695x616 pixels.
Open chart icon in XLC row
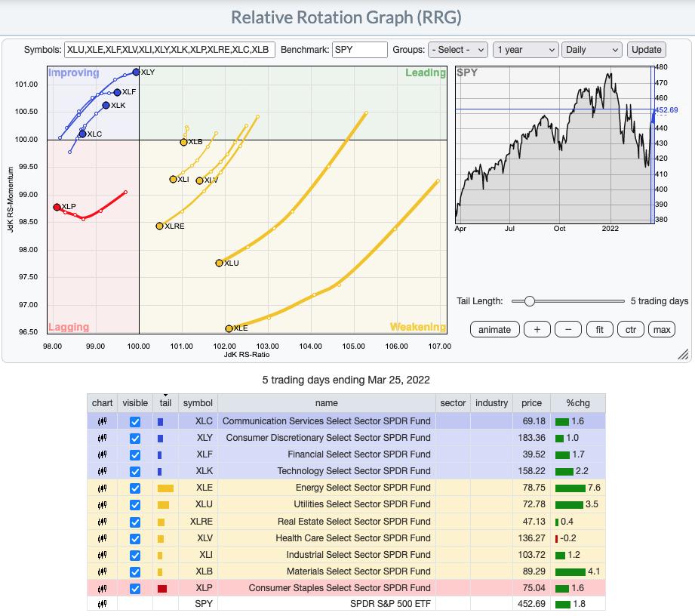click(x=103, y=421)
